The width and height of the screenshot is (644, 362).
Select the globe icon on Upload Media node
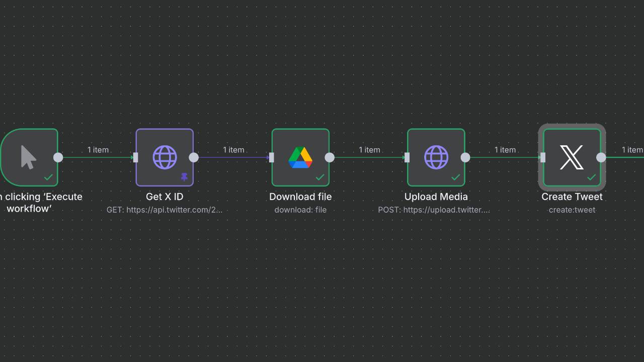click(436, 157)
